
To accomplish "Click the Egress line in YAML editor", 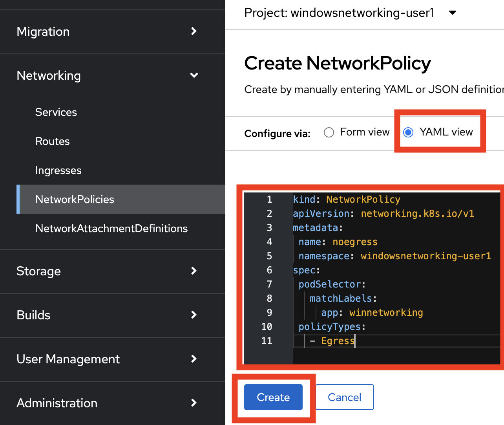I will click(x=338, y=341).
